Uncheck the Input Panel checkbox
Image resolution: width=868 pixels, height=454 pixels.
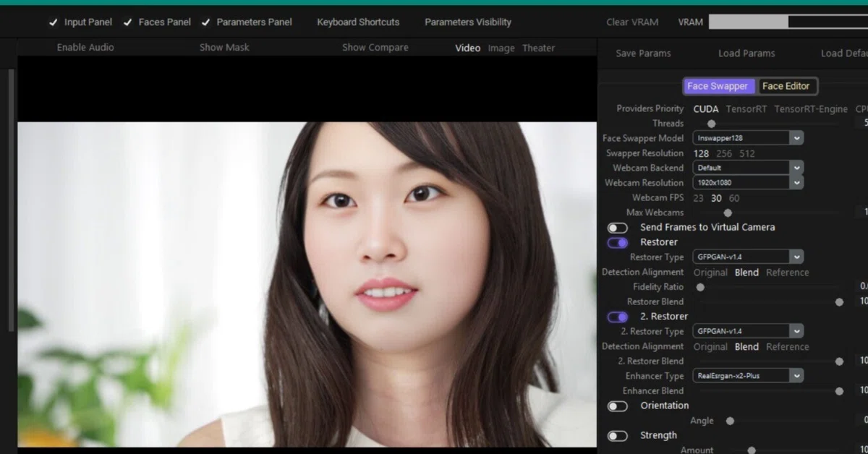[x=53, y=22]
